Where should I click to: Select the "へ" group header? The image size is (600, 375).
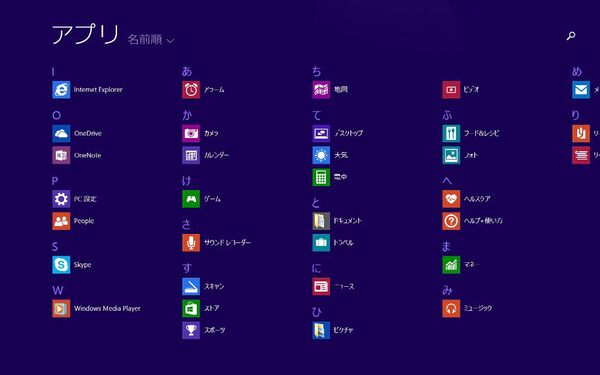point(447,181)
